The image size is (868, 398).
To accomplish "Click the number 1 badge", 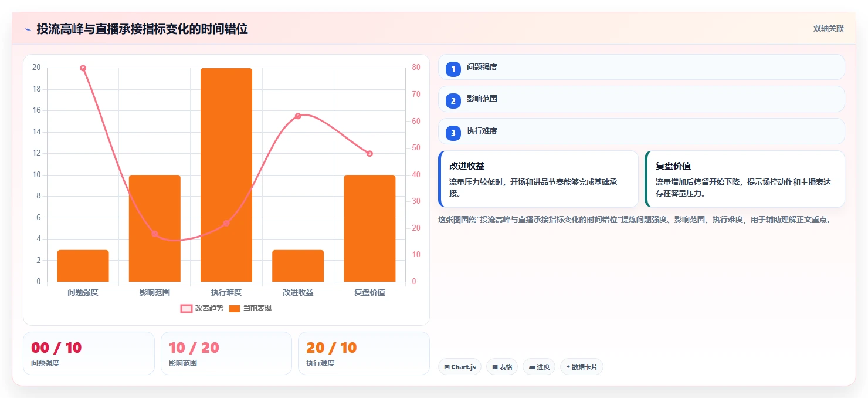I will [x=453, y=69].
